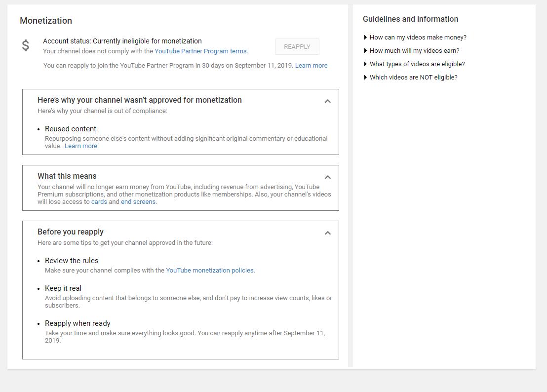The height and width of the screenshot is (392, 547).
Task: Click the REAPPLY button
Action: [x=297, y=47]
